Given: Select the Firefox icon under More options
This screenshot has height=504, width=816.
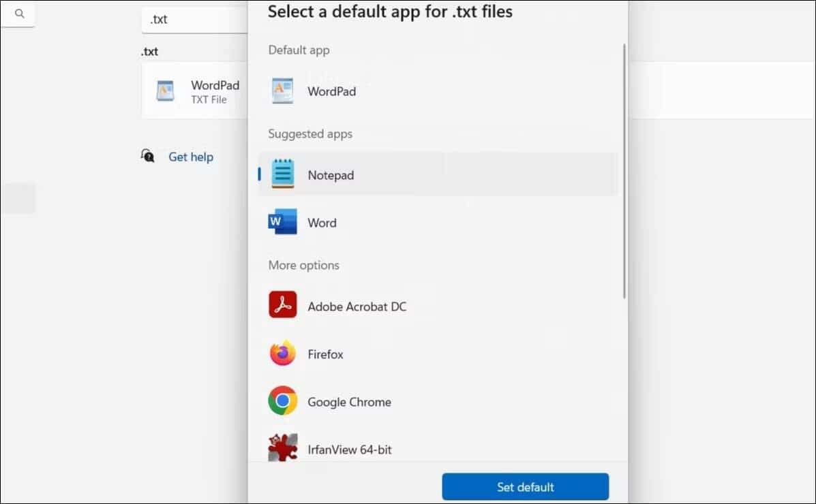Looking at the screenshot, I should (x=282, y=353).
